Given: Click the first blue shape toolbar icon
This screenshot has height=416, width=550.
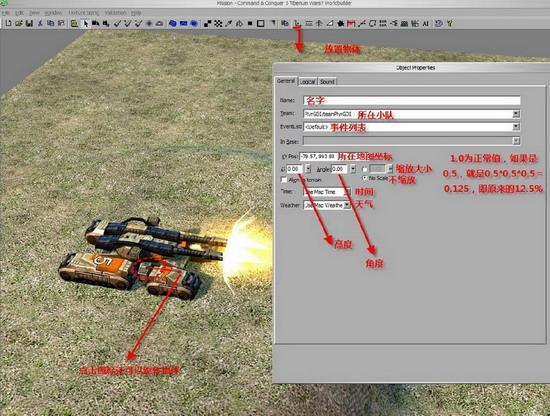Looking at the screenshot, I should coord(173,24).
